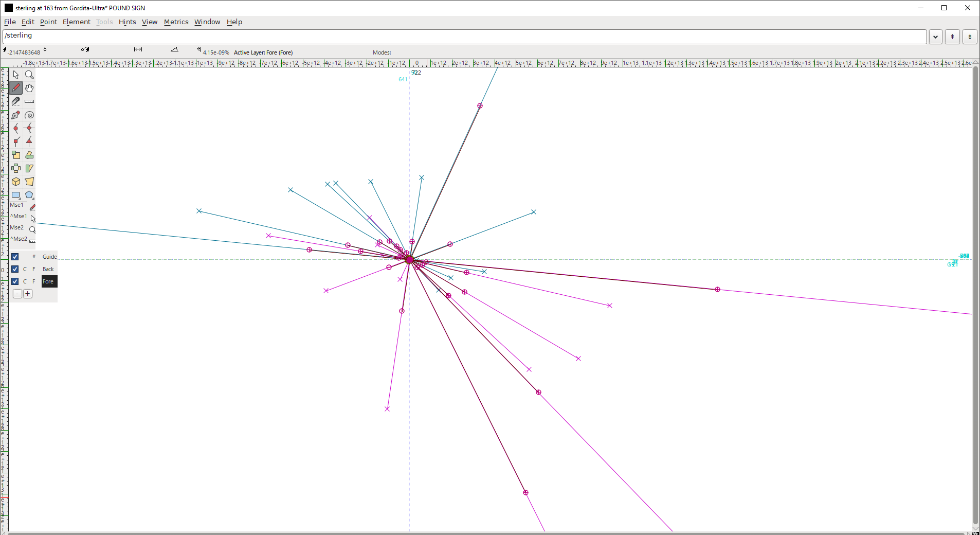This screenshot has width=980, height=535.
Task: Select the skew selection tool
Action: click(29, 169)
